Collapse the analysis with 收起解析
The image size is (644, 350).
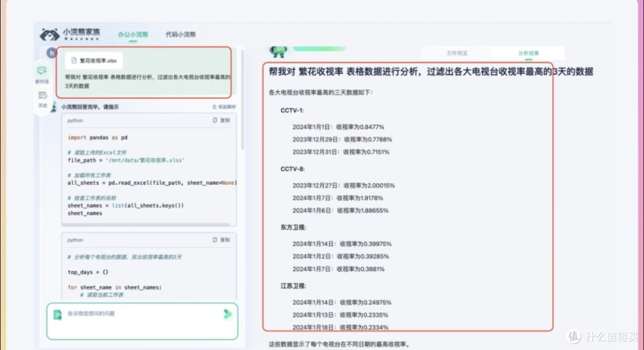[x=224, y=107]
